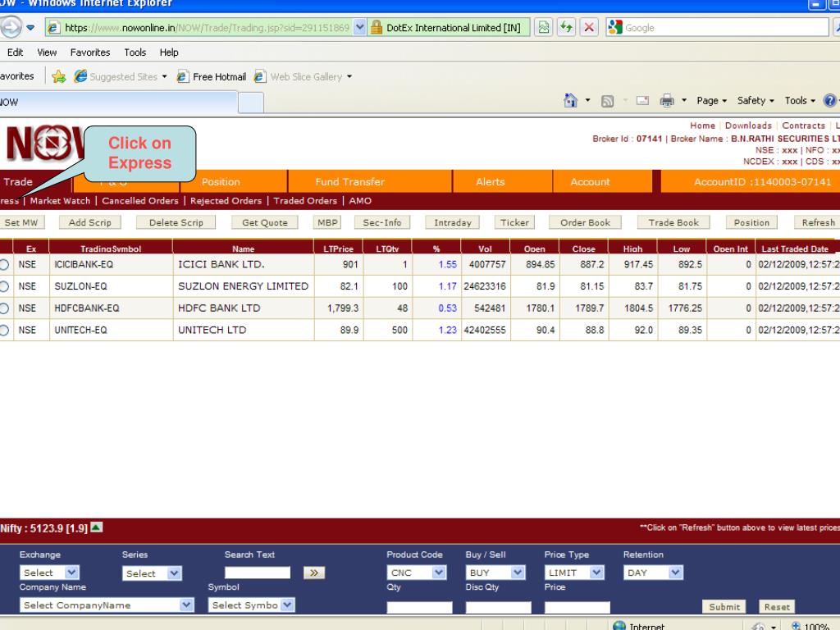The width and height of the screenshot is (840, 630).
Task: Open the View menu
Action: pyautogui.click(x=47, y=52)
